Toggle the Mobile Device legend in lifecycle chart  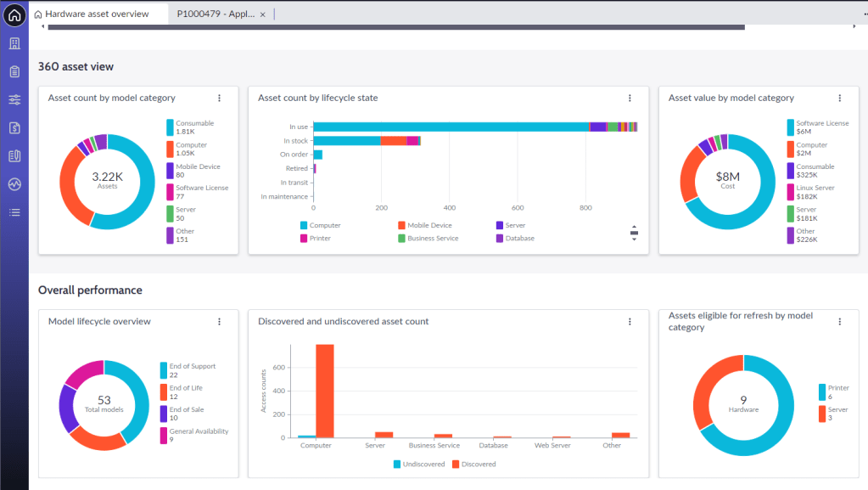(x=428, y=226)
